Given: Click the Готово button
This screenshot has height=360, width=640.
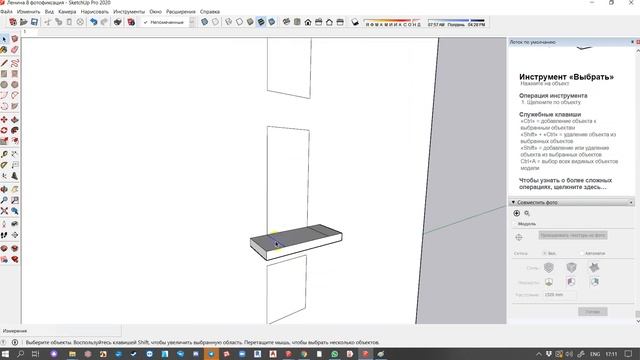Looking at the screenshot, I should (x=593, y=312).
